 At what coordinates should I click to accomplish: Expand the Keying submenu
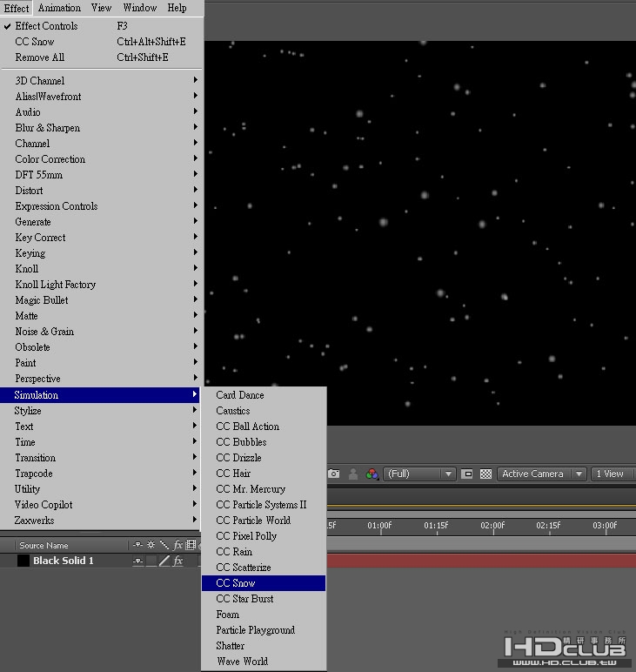coord(102,252)
